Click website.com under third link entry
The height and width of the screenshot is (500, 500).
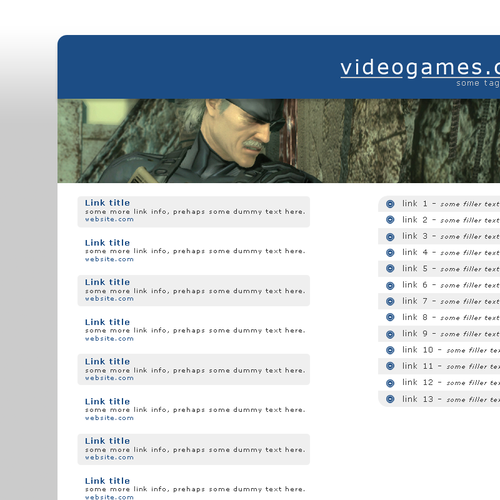pos(109,299)
